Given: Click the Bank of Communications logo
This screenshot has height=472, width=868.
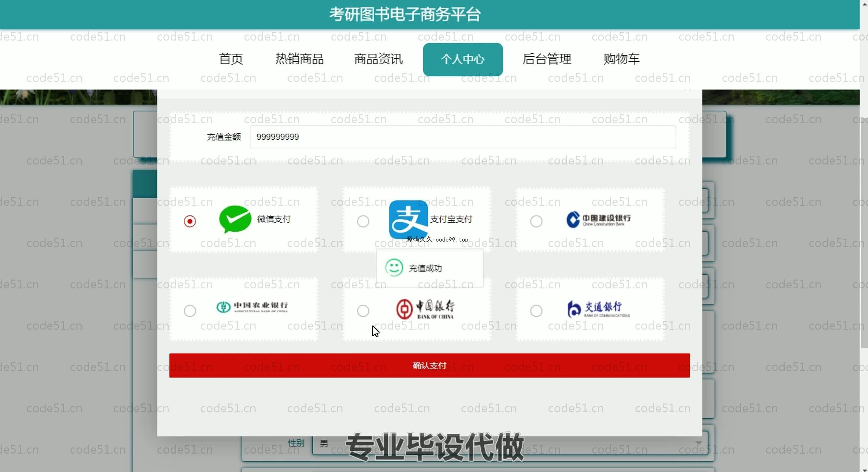Looking at the screenshot, I should point(598,309).
